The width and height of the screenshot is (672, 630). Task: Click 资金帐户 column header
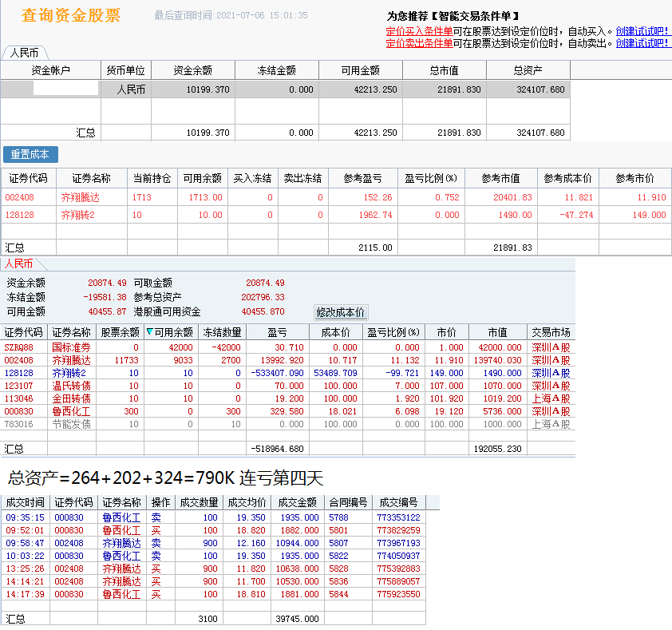pos(50,70)
